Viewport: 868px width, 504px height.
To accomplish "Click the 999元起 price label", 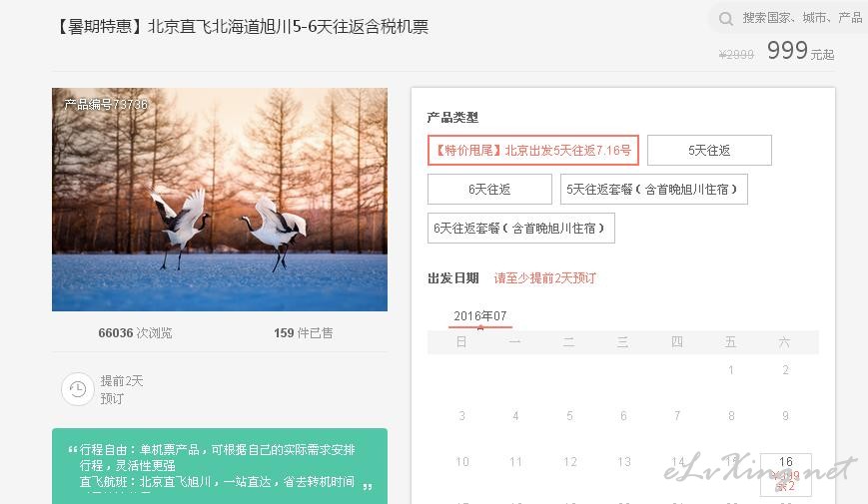I will (800, 51).
